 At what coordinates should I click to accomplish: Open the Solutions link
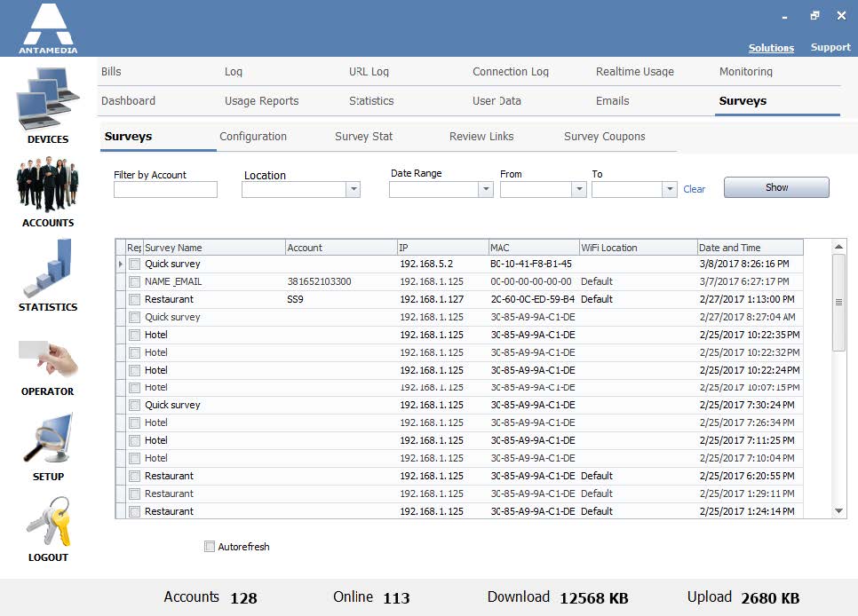click(x=771, y=48)
